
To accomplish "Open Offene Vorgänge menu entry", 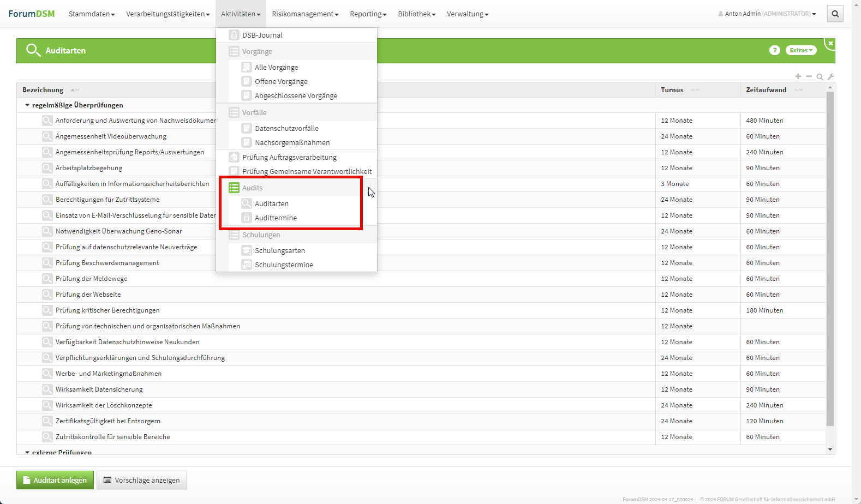I will [x=281, y=81].
